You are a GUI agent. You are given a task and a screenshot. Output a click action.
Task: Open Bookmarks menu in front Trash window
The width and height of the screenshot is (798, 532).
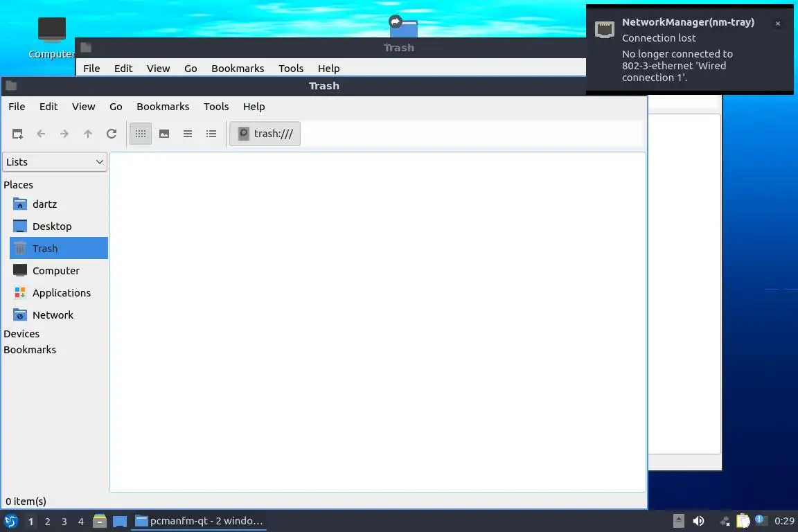(x=163, y=107)
